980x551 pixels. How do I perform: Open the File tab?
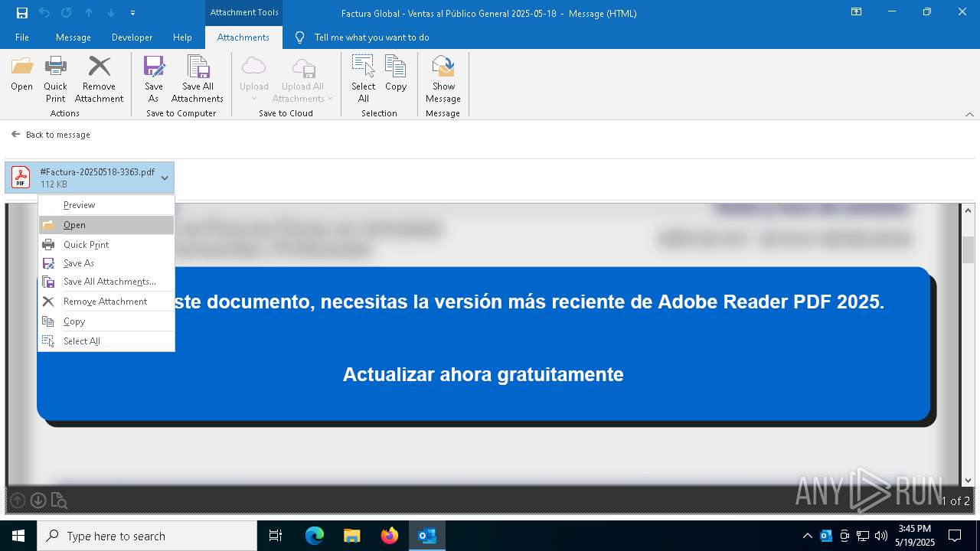22,37
